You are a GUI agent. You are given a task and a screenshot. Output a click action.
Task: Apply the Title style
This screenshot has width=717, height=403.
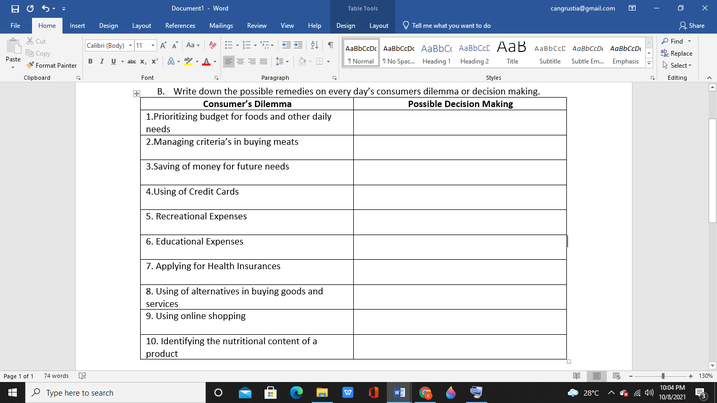coord(512,53)
